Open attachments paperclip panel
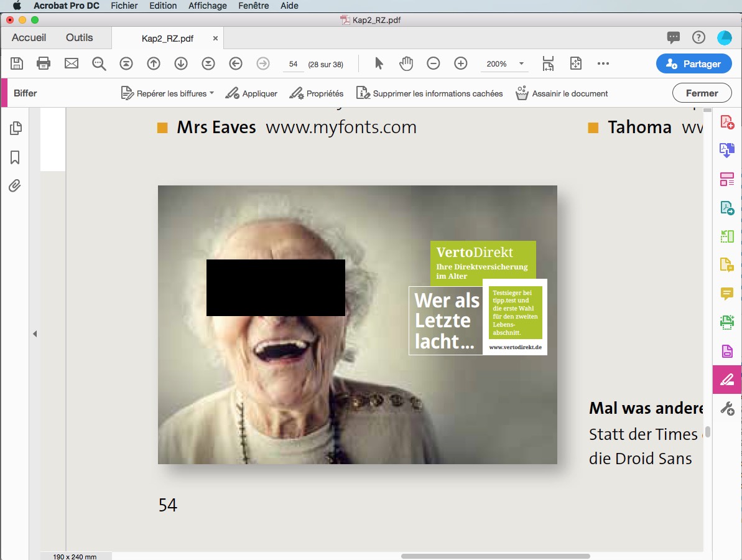This screenshot has width=742, height=560. click(x=15, y=185)
